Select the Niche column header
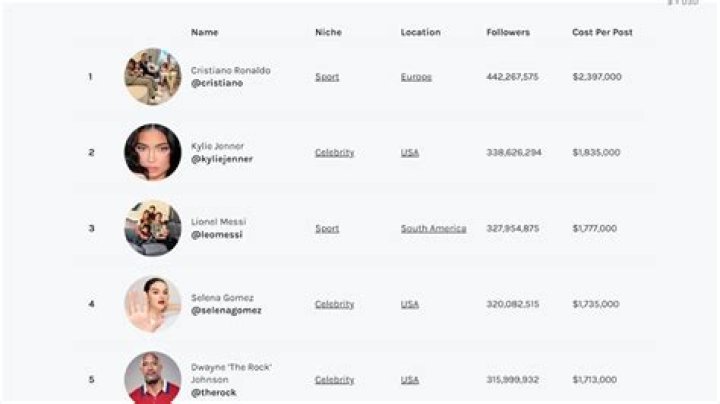720x404 pixels. (x=328, y=33)
